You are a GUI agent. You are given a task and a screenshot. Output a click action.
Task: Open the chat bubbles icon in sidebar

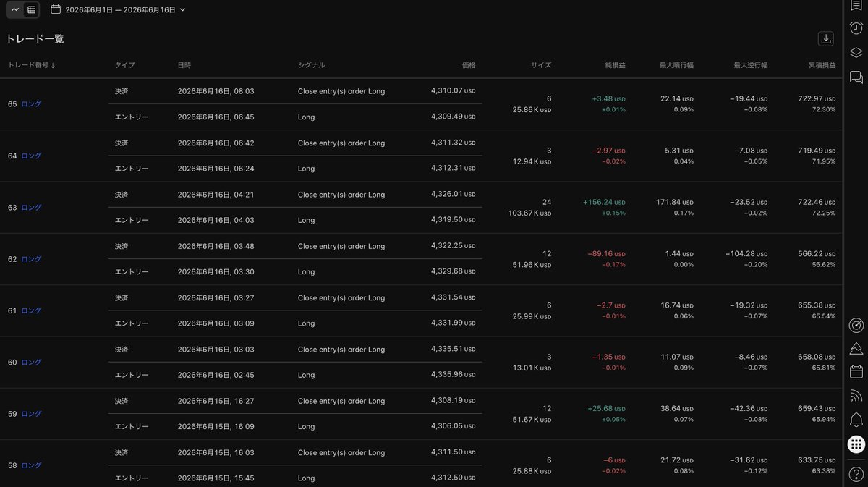pos(856,76)
